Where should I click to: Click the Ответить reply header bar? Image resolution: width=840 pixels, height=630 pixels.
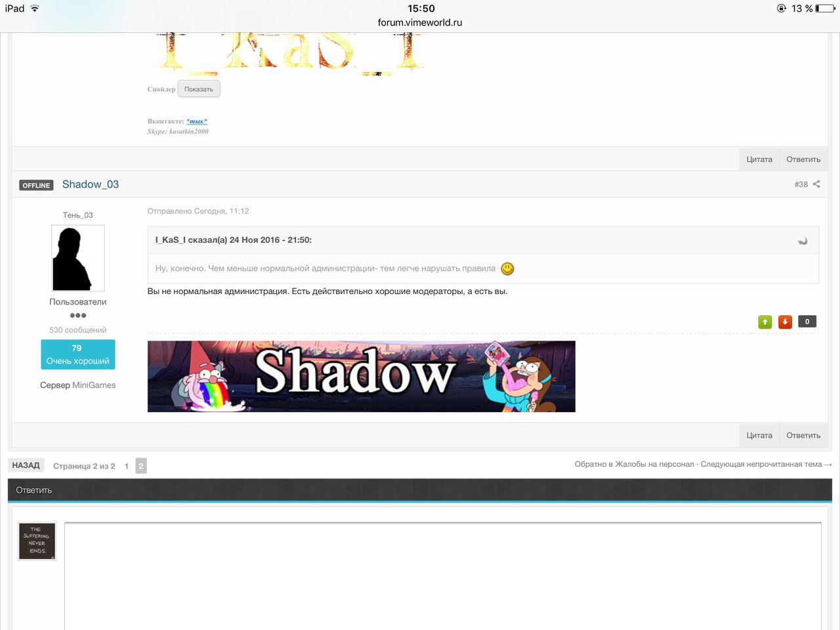(x=420, y=490)
